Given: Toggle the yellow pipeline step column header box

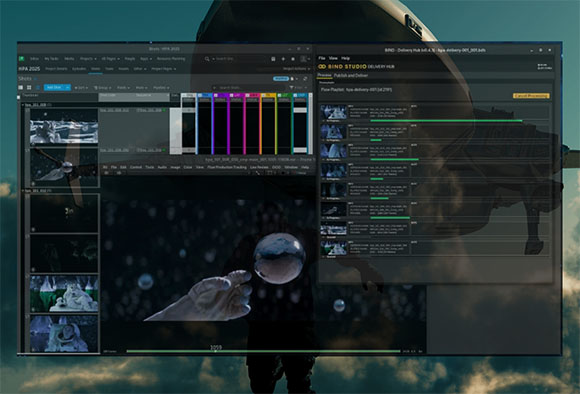Looking at the screenshot, I should [264, 95].
